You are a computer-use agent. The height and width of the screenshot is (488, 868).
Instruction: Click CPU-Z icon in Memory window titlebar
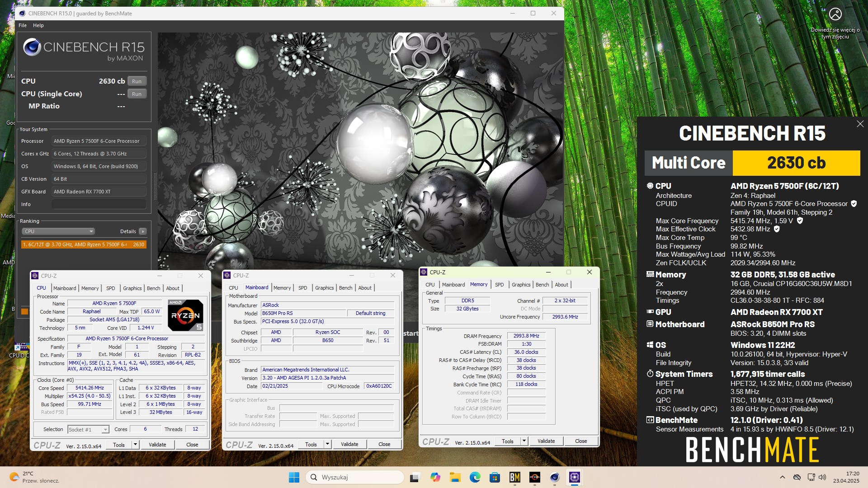click(424, 272)
